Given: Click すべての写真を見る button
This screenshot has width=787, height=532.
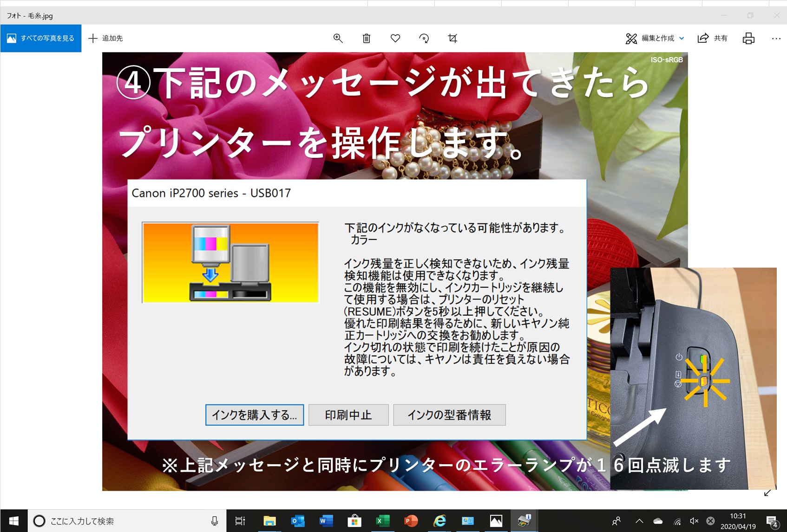Looking at the screenshot, I should (41, 39).
